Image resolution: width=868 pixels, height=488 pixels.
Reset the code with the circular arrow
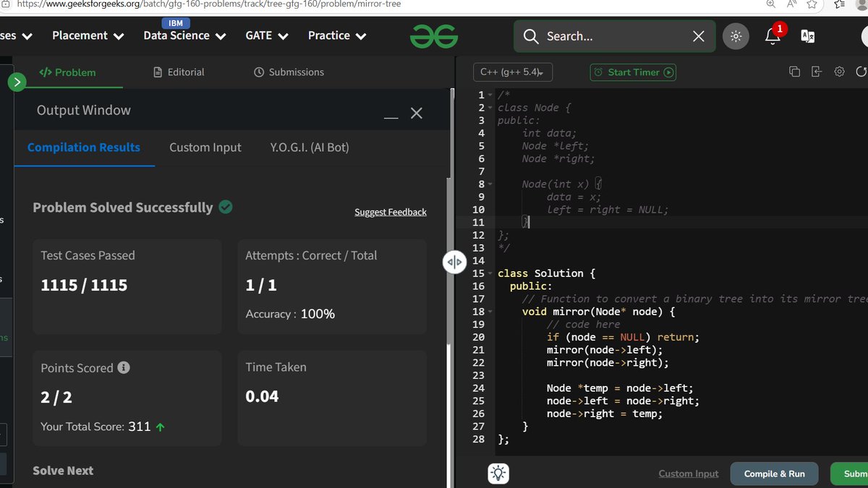[x=861, y=72]
